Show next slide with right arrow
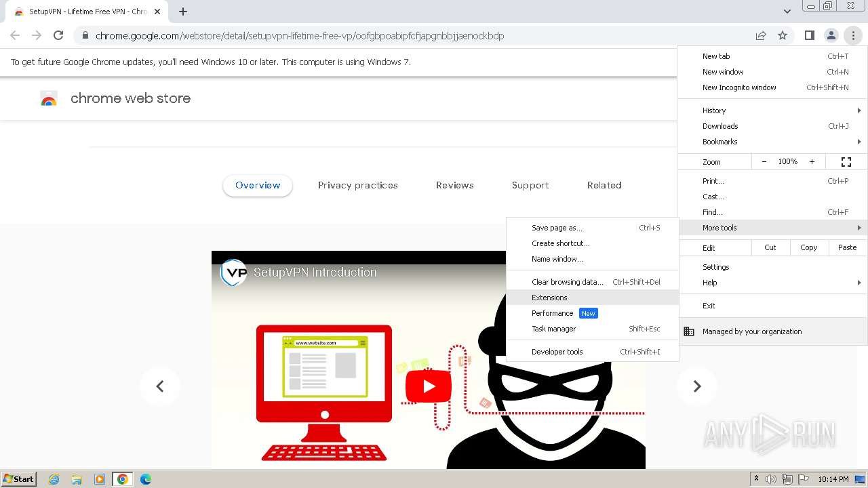868x488 pixels. [x=696, y=386]
